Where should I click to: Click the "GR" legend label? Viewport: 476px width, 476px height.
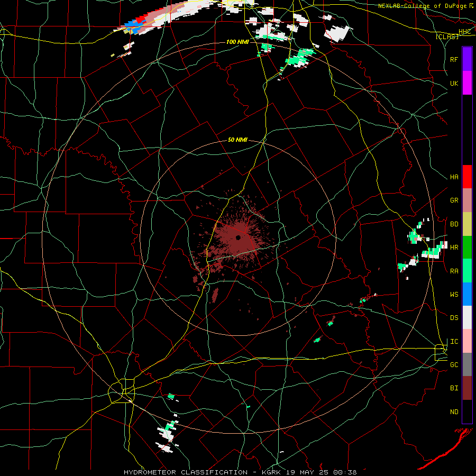click(x=454, y=200)
